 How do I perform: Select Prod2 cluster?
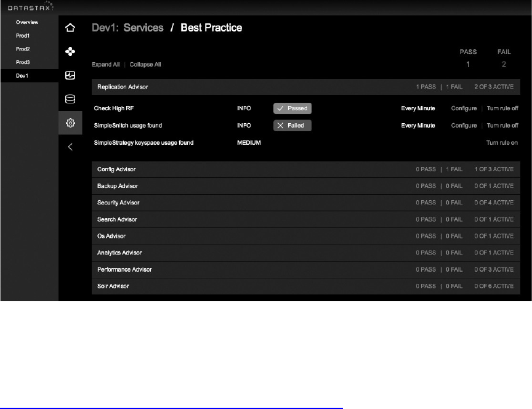23,49
